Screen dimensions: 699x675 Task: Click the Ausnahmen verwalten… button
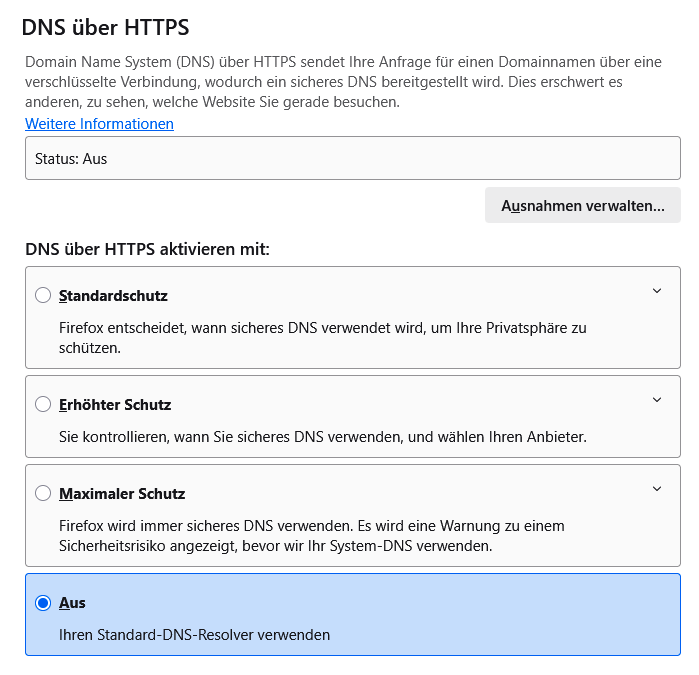tap(583, 205)
